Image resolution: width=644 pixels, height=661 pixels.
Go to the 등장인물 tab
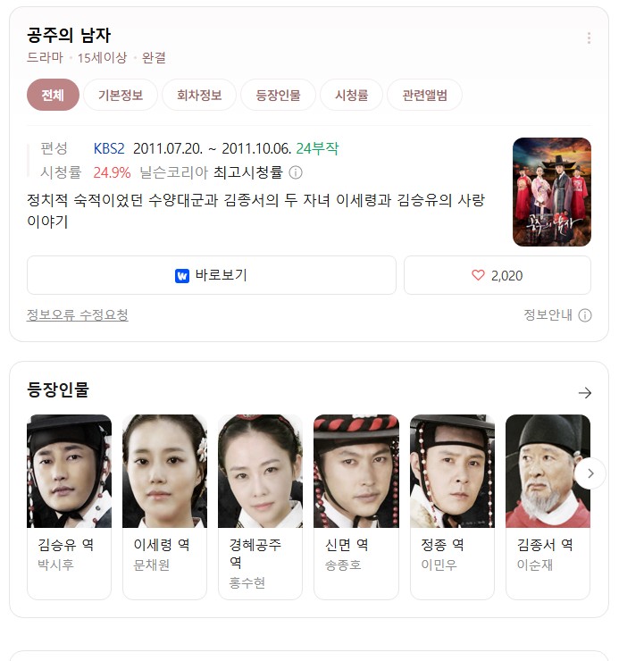click(x=278, y=95)
